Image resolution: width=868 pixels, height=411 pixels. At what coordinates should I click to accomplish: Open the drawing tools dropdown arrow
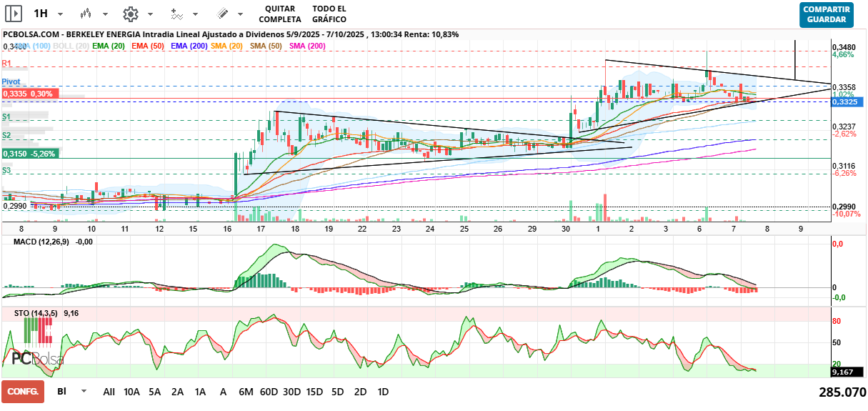coord(241,14)
